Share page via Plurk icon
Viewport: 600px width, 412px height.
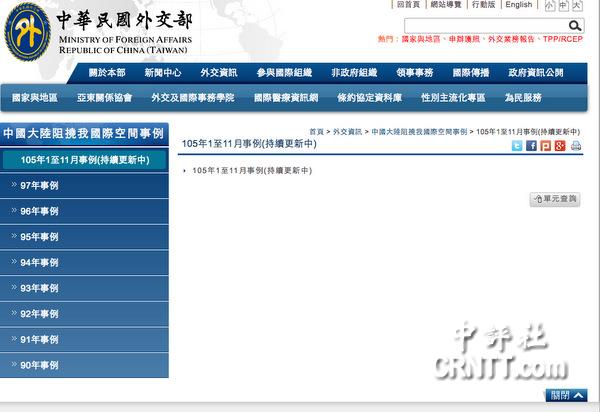pyautogui.click(x=546, y=146)
